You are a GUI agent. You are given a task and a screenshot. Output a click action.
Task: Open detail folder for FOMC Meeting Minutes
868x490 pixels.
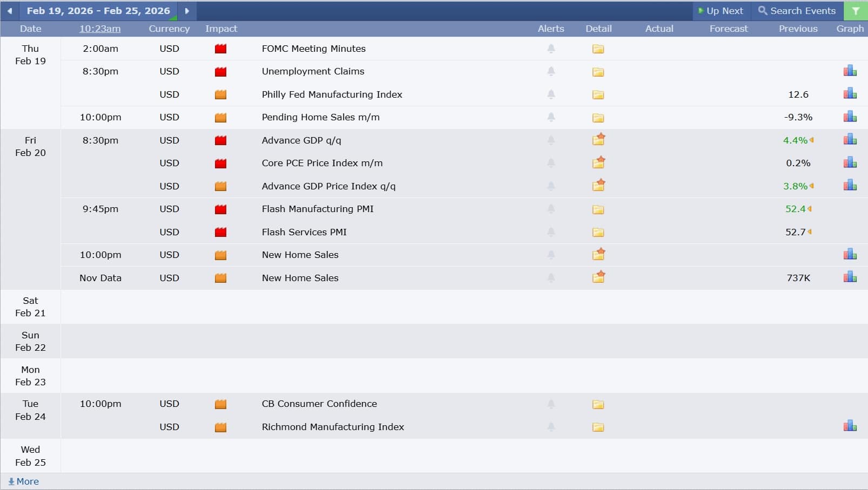pyautogui.click(x=598, y=49)
